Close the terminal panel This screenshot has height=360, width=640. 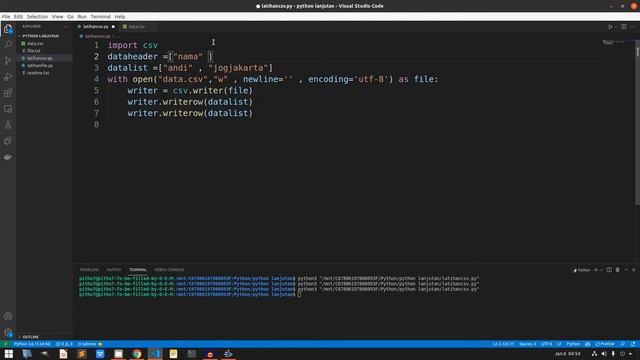click(x=633, y=270)
